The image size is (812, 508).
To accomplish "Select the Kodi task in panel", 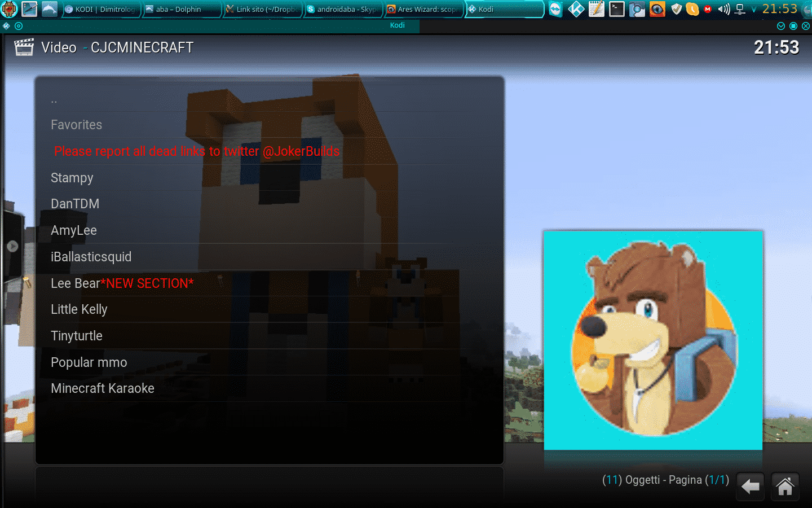I will [504, 9].
